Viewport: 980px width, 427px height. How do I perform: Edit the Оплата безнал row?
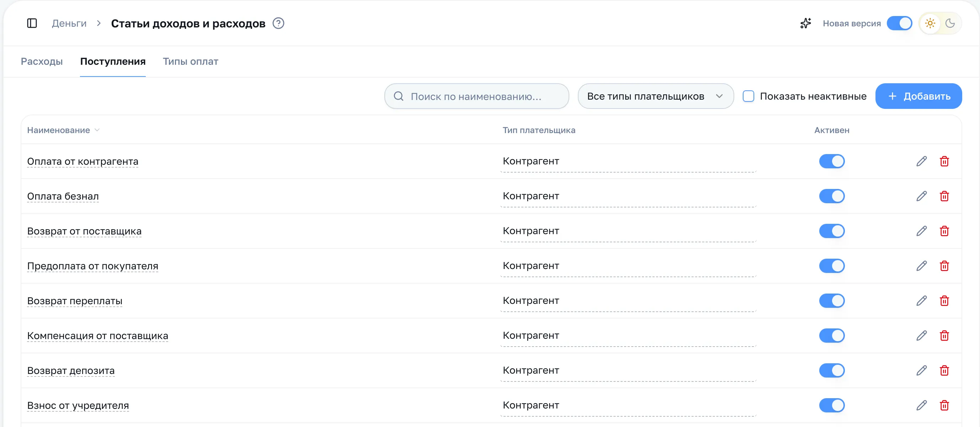pos(921,196)
